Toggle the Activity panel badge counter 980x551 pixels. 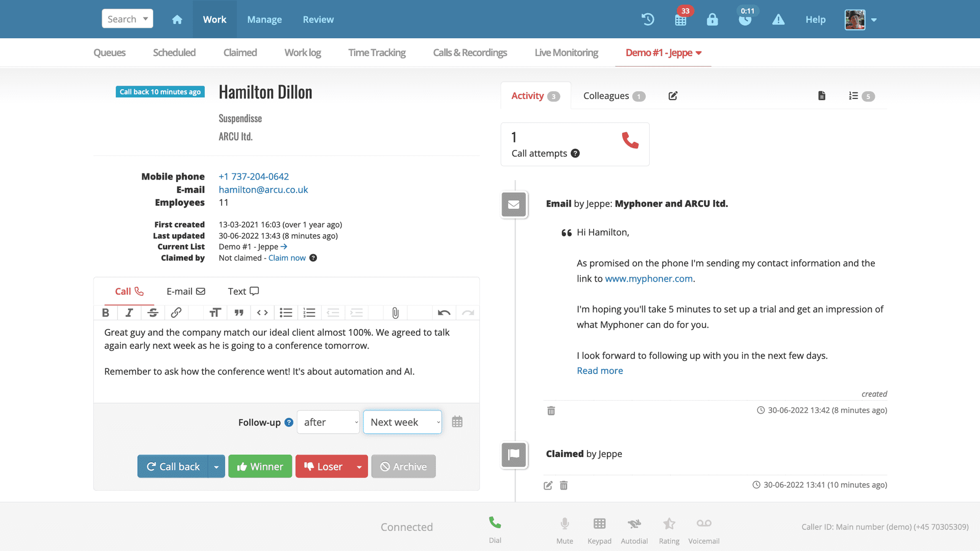pyautogui.click(x=553, y=95)
